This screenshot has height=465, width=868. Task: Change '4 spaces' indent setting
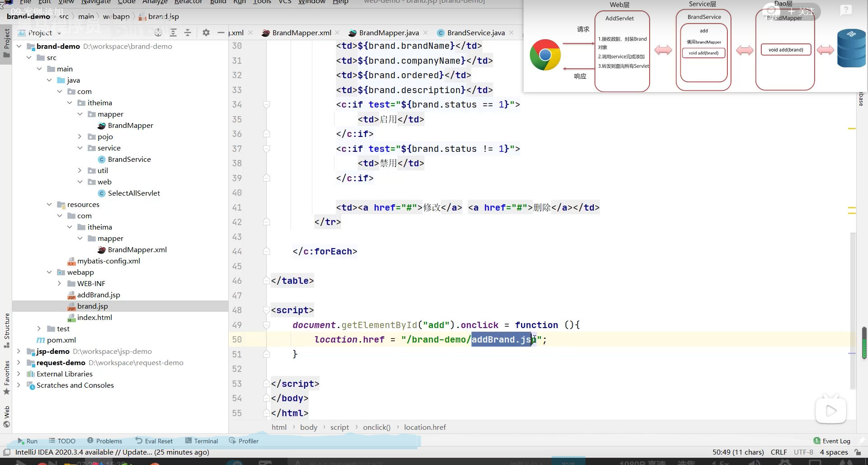pyautogui.click(x=834, y=452)
